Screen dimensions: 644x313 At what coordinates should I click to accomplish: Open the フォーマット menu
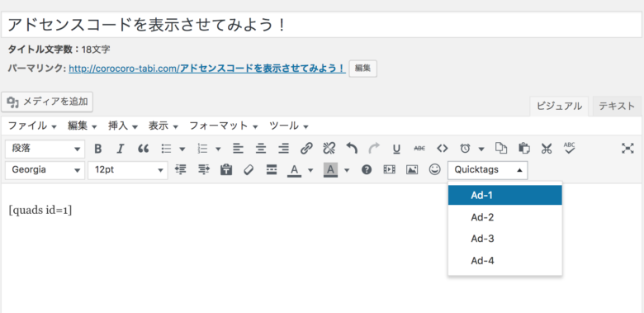tap(224, 126)
